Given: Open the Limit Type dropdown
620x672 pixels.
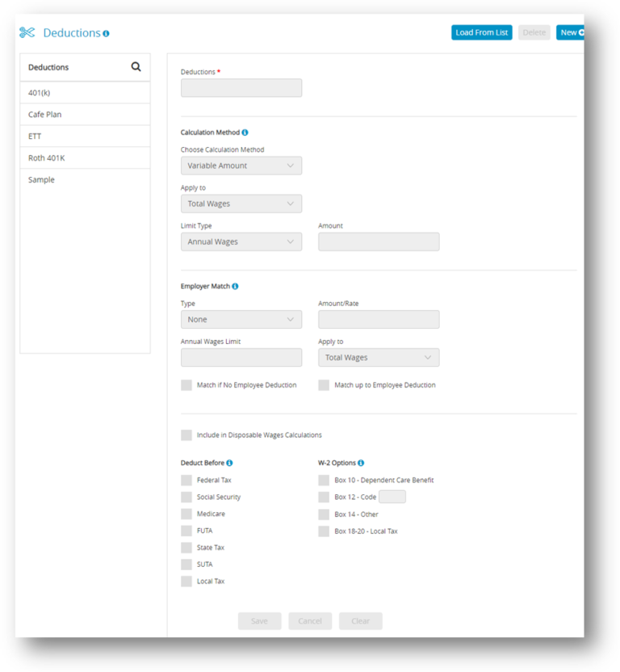Looking at the screenshot, I should (x=241, y=241).
